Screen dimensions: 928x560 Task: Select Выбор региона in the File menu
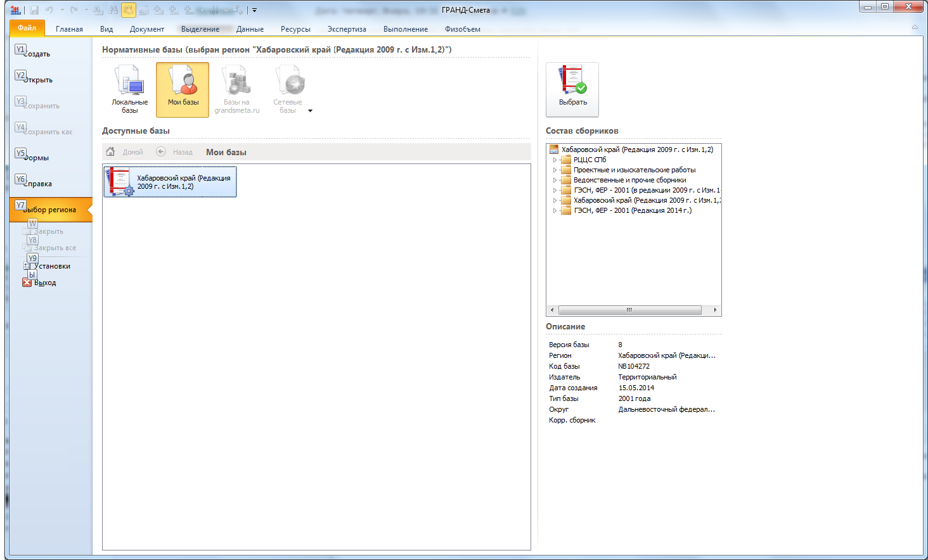click(51, 210)
